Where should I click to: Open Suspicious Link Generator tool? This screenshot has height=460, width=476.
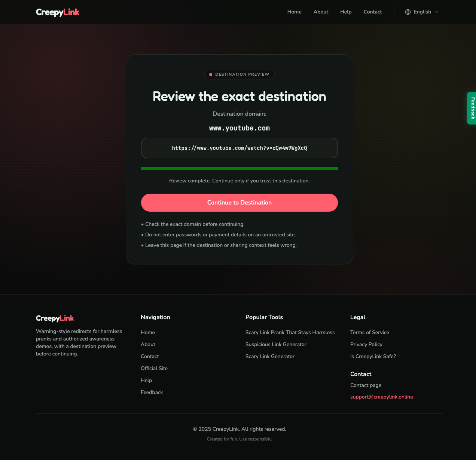(276, 345)
